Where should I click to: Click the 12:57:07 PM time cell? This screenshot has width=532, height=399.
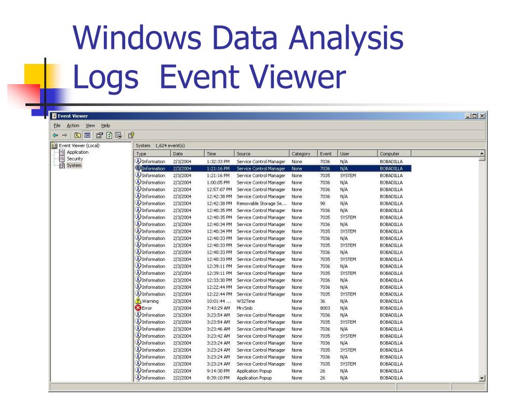click(219, 190)
